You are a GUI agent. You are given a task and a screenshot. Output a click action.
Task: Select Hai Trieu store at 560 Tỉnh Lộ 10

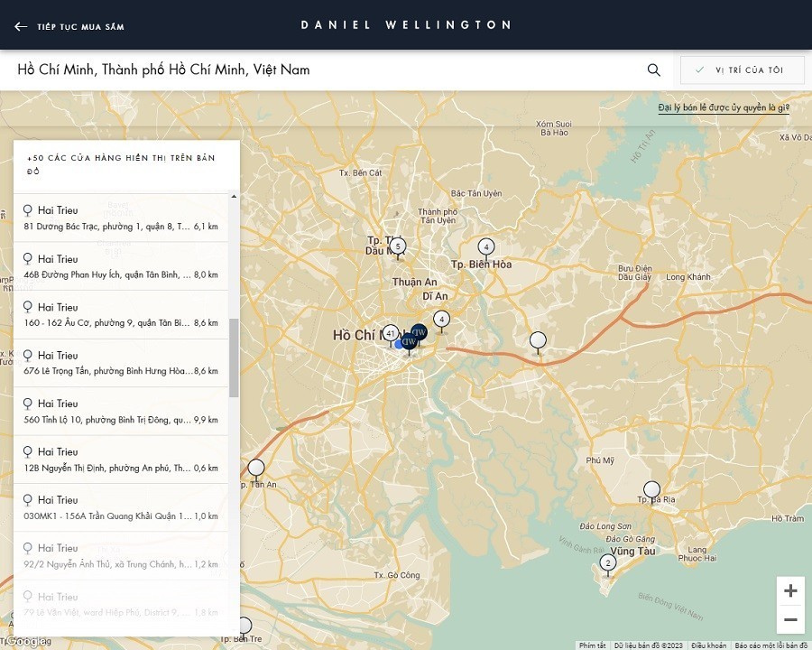coord(121,411)
